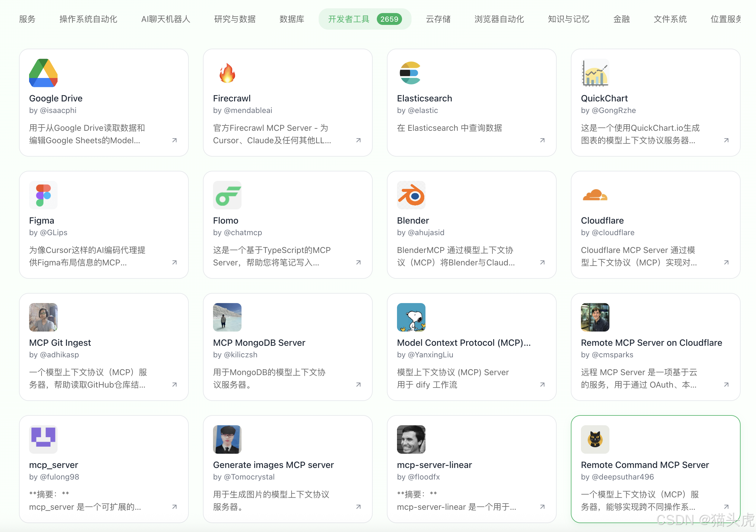Switch to the 数据库 category tab
Screen dimensions: 756x532
[292, 19]
